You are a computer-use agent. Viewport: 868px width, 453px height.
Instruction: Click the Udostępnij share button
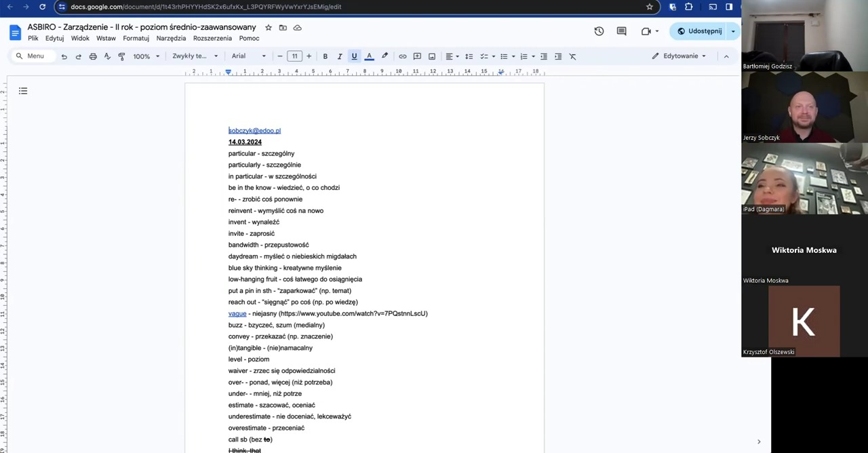click(x=699, y=31)
